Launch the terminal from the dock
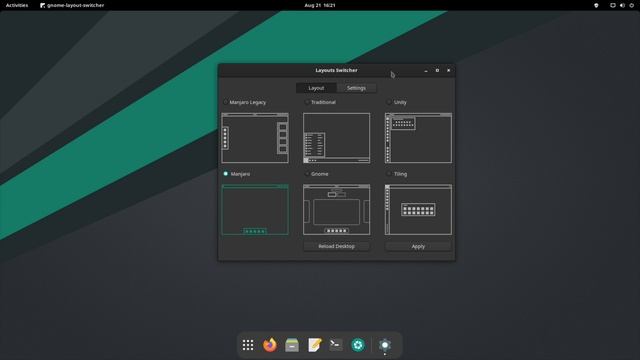Screen dimensions: 640x360 [336, 345]
